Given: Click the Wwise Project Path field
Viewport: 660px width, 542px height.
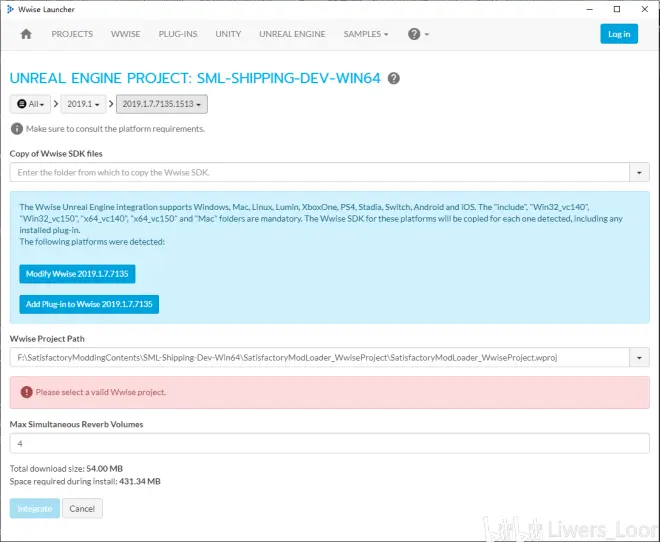Looking at the screenshot, I should point(319,357).
